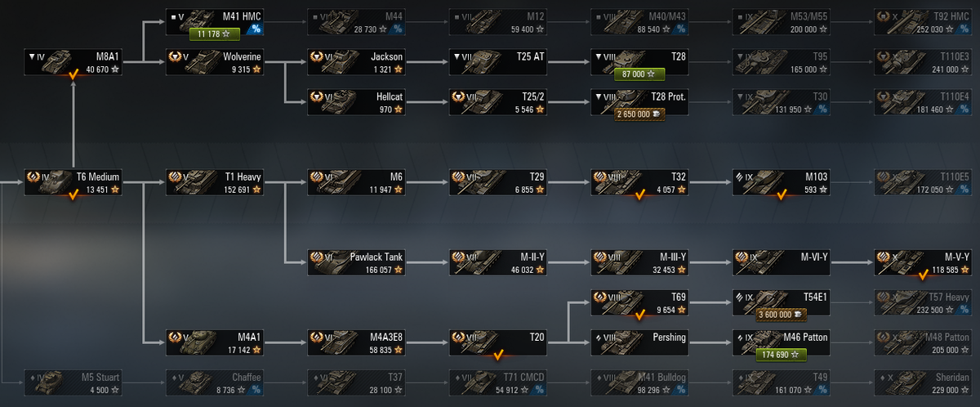Screen dimensions: 980x407
Task: Select the locked T110E5 tier X node
Action: coord(923,182)
